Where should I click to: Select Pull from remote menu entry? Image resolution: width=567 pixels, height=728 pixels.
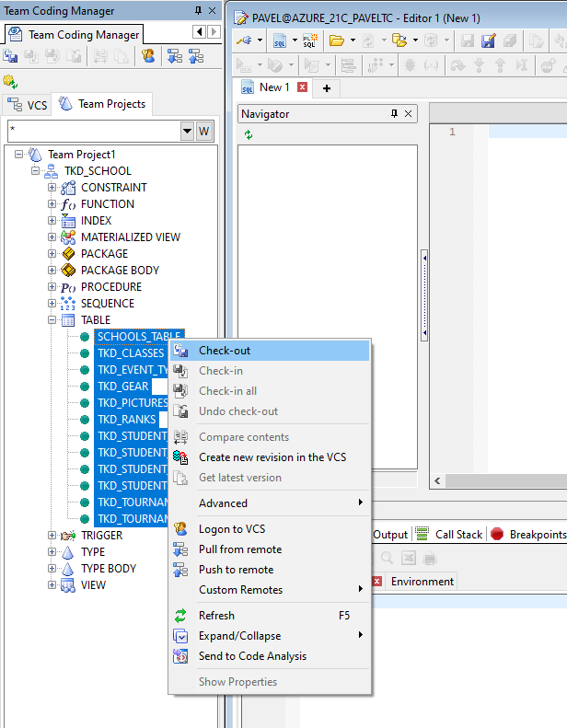(270, 549)
